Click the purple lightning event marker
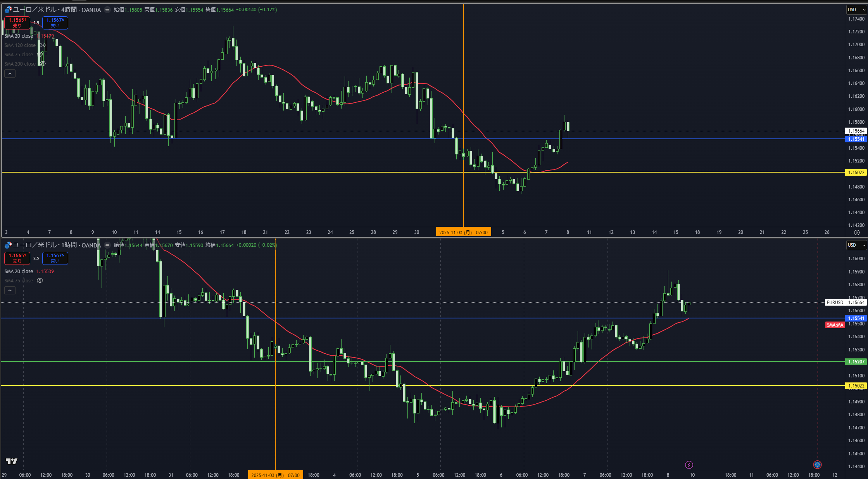 coord(689,465)
